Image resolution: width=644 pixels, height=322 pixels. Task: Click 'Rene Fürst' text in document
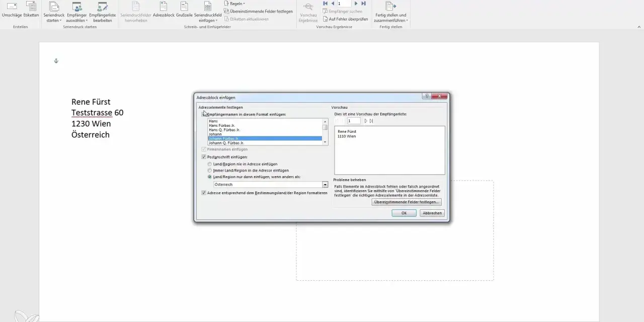pyautogui.click(x=91, y=102)
